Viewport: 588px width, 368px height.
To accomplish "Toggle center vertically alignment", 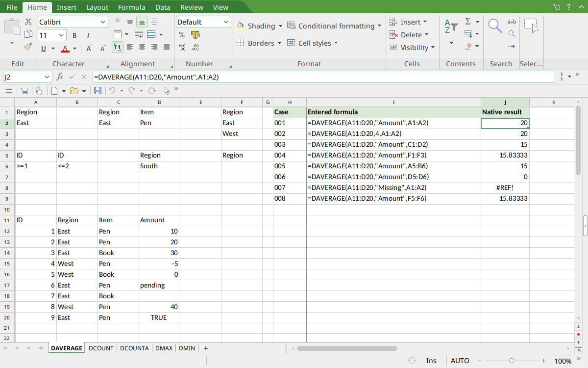I will [130, 22].
